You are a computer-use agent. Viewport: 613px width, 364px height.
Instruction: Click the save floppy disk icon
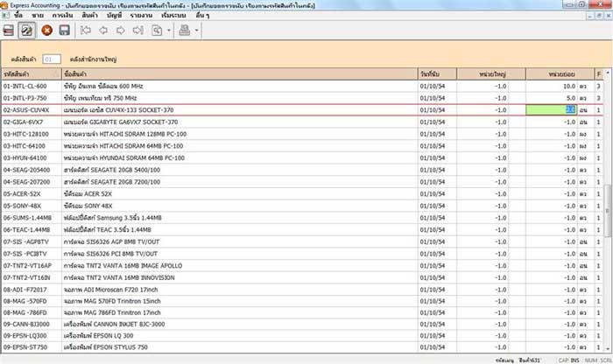coord(65,31)
